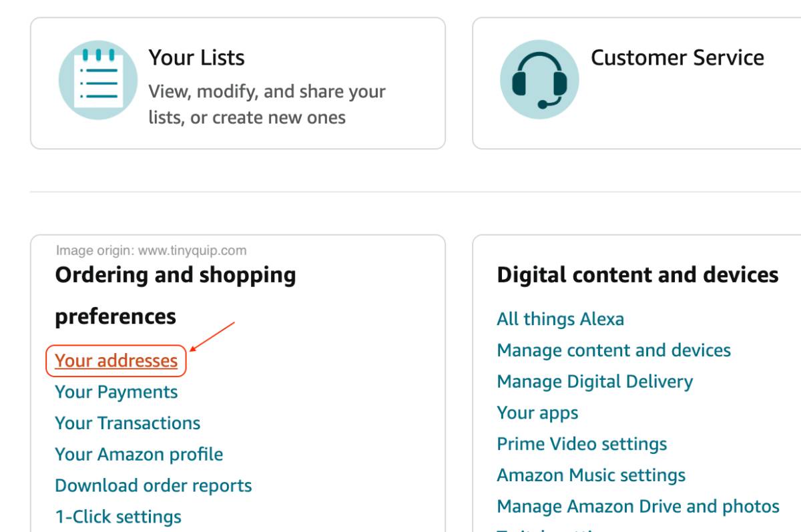
Task: Click the Your Lists notepad icon
Action: click(x=97, y=78)
